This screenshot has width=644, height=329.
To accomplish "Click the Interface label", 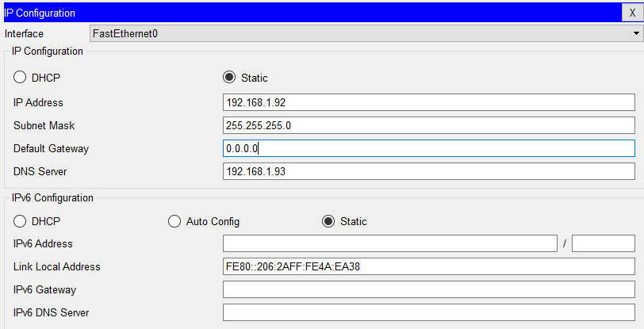I will [24, 33].
